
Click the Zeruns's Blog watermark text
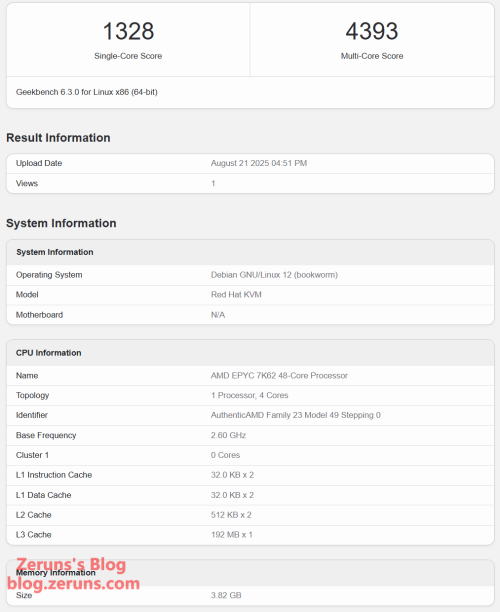[71, 564]
